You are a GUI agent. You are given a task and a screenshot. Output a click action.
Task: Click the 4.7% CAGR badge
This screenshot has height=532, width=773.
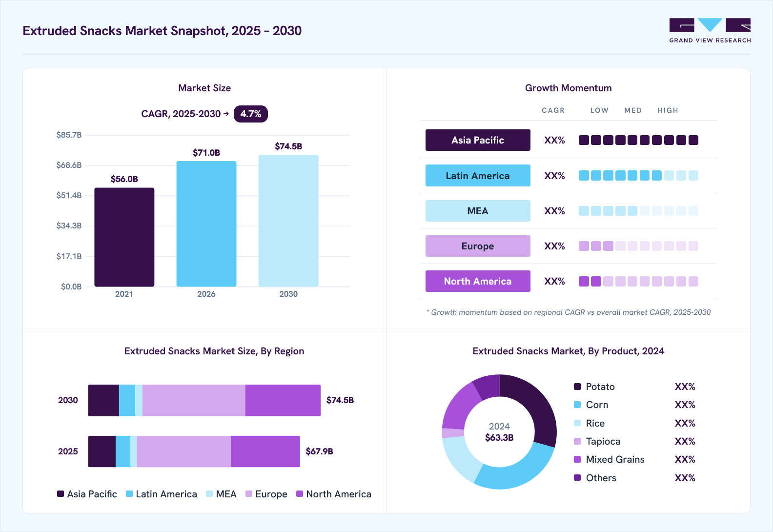point(251,114)
